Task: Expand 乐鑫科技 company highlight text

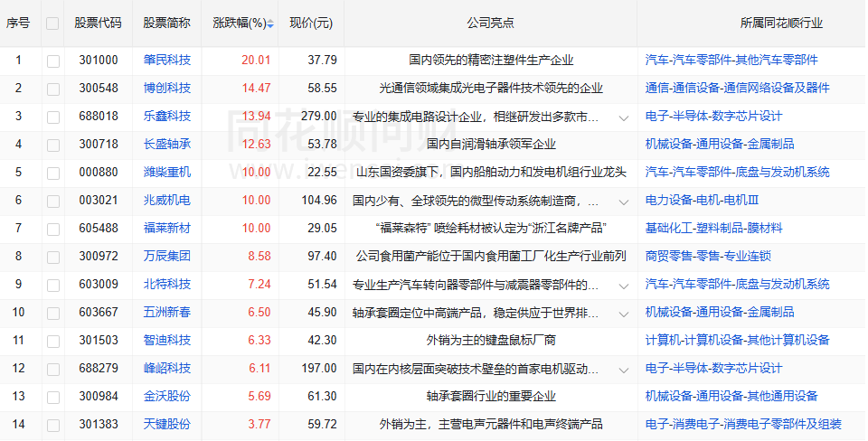Action: (x=623, y=117)
